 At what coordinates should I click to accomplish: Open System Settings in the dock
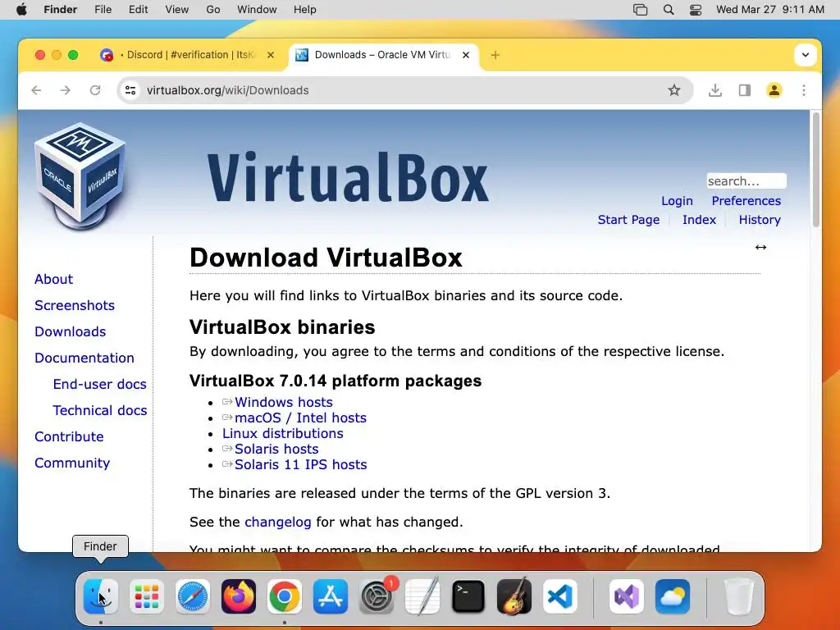tap(376, 596)
